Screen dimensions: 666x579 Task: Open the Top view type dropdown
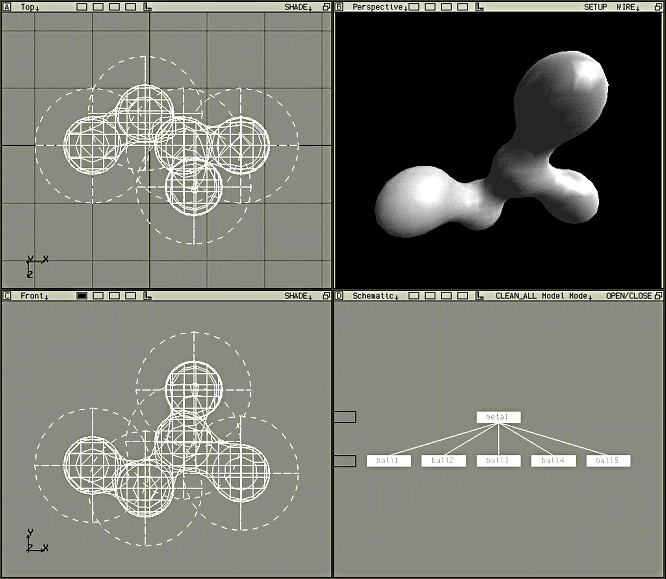tap(31, 6)
